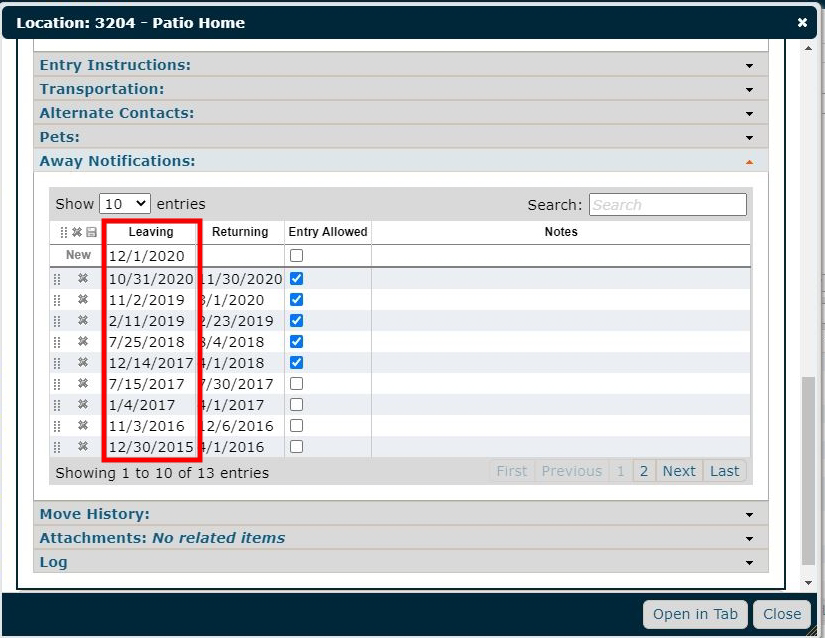This screenshot has width=825, height=638.
Task: Expand the Move History section
Action: coord(401,514)
